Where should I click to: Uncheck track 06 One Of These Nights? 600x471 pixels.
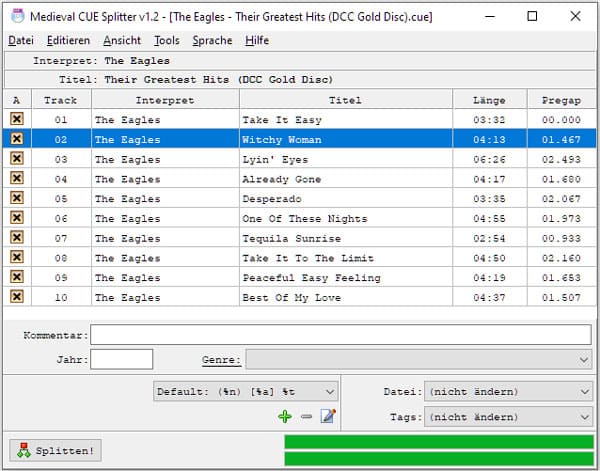coord(17,218)
